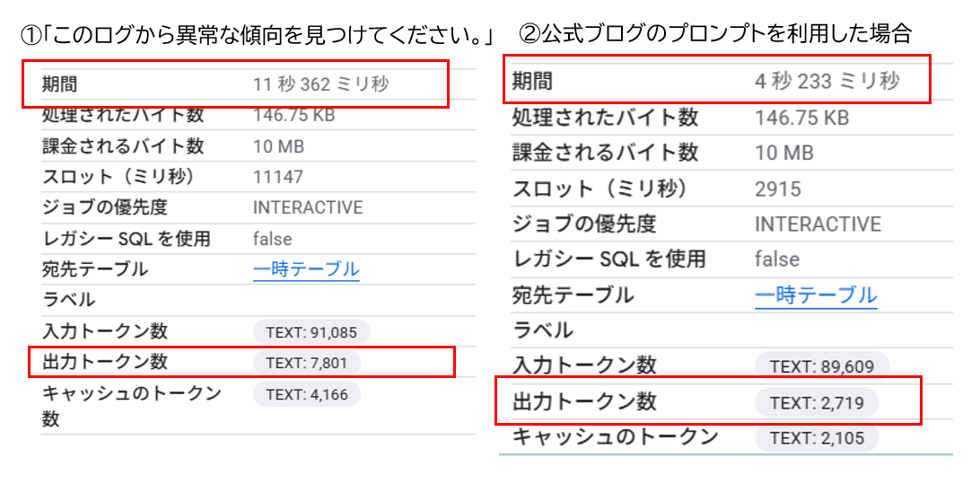Click the TEXT: 2,105 cache token chip
The width and height of the screenshot is (980, 484).
(817, 438)
